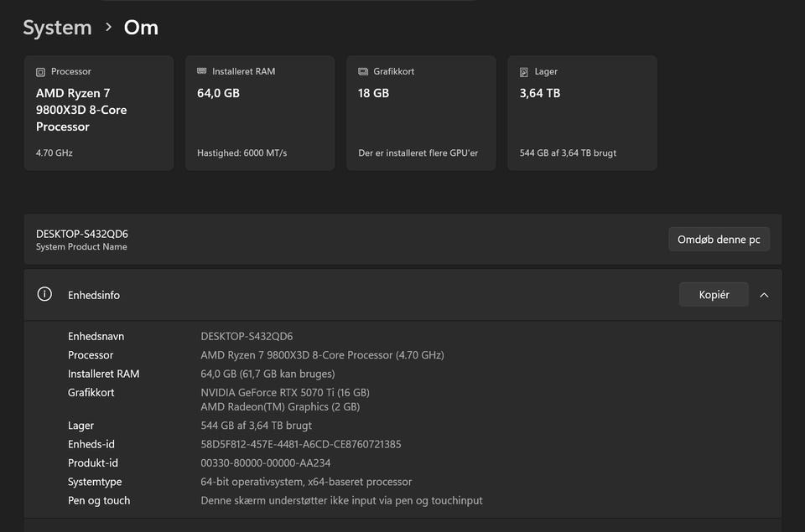Click the Lager storage disk icon
This screenshot has width=805, height=532.
point(523,72)
